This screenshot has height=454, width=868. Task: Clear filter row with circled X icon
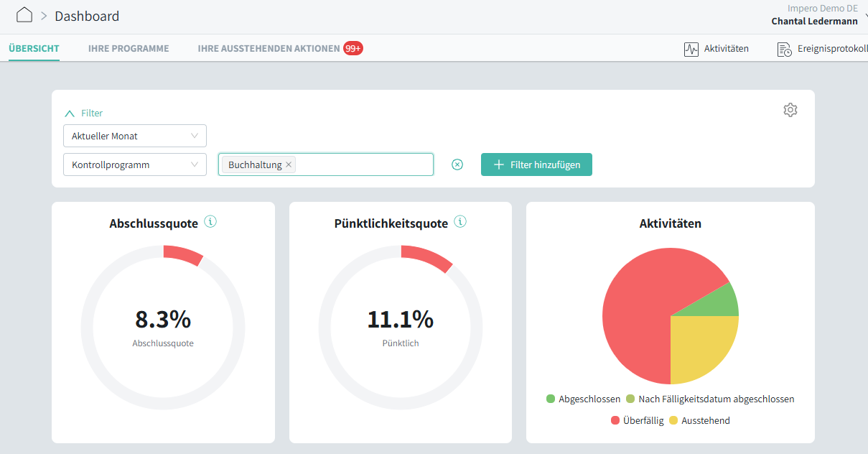(457, 165)
